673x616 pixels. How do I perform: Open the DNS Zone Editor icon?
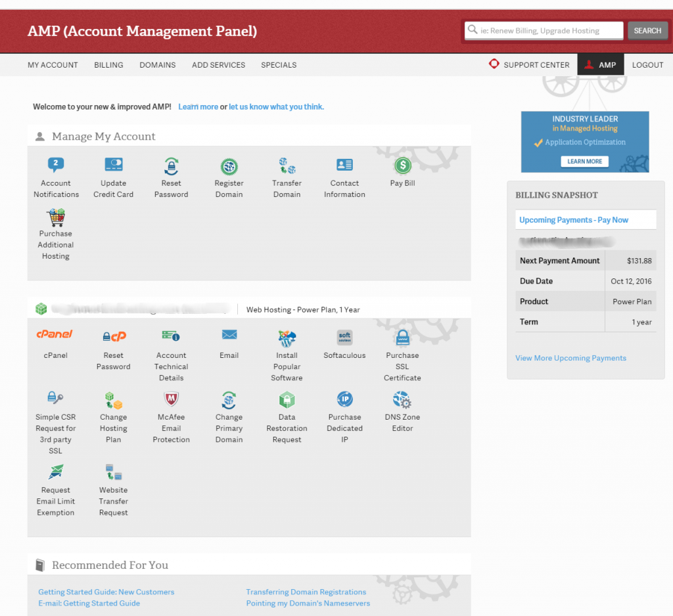(x=402, y=399)
